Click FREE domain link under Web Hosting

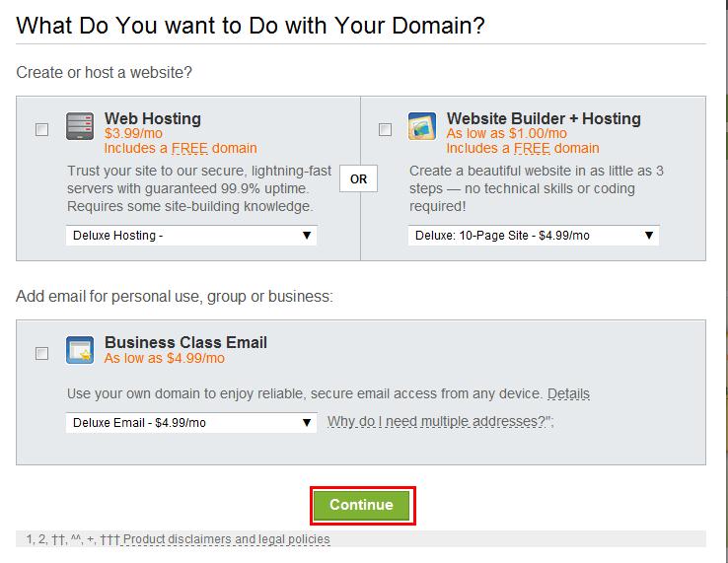(189, 148)
